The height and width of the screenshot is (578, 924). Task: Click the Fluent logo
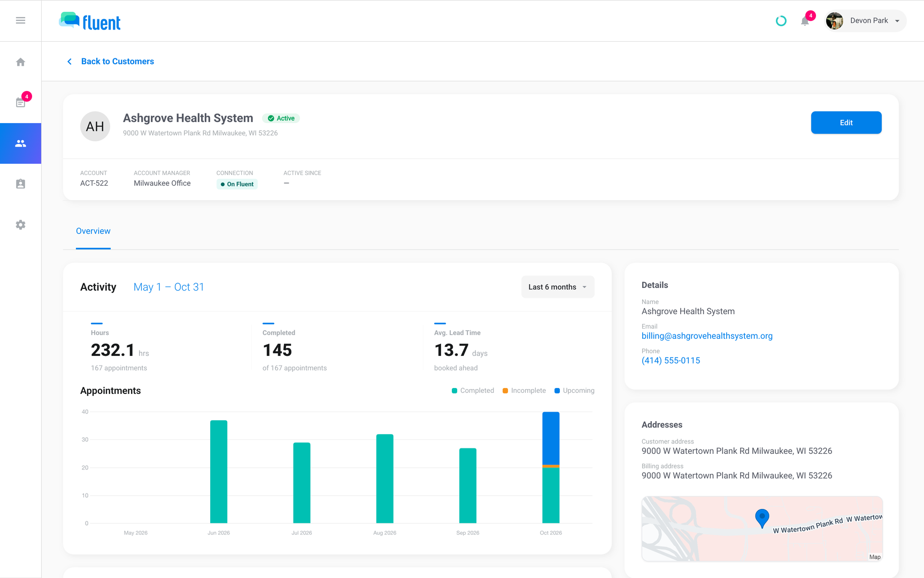click(90, 21)
